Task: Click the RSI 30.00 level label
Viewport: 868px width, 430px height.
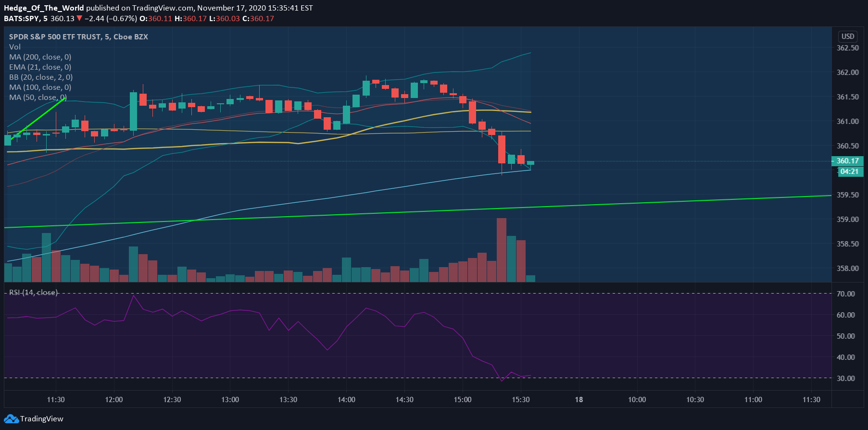Action: [846, 379]
